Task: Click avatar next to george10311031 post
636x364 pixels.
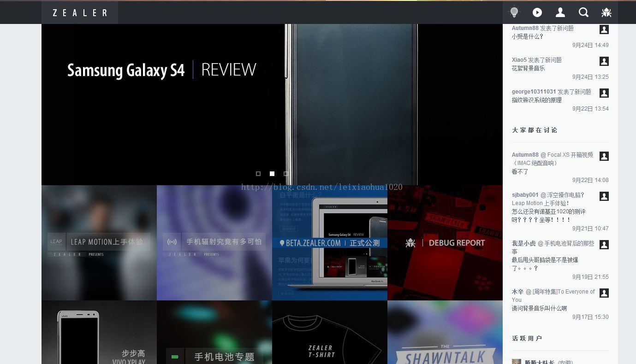Action: [604, 93]
